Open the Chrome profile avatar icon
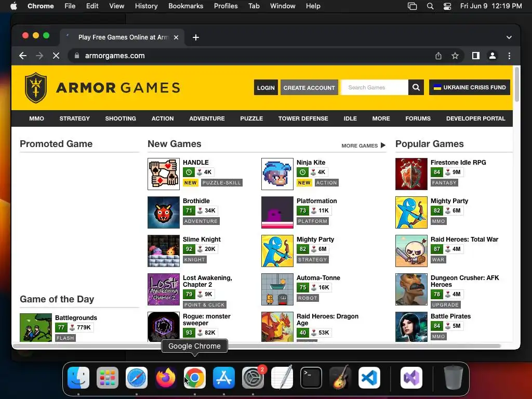532x399 pixels. tap(493, 56)
